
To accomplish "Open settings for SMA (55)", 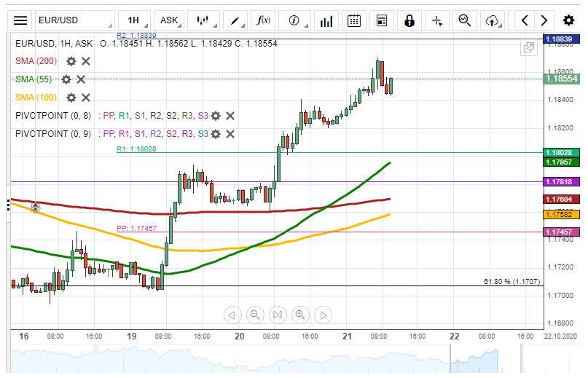I will coord(66,79).
